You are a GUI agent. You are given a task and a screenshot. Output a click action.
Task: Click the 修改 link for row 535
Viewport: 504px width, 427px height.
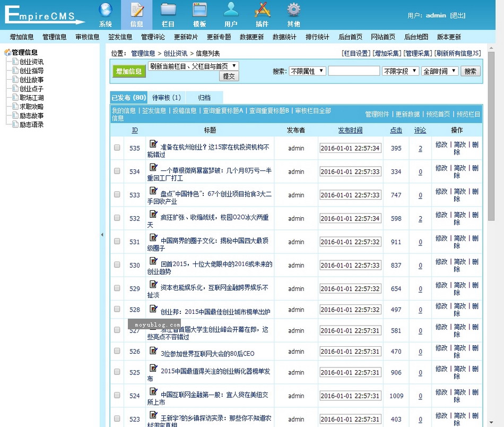(x=441, y=144)
